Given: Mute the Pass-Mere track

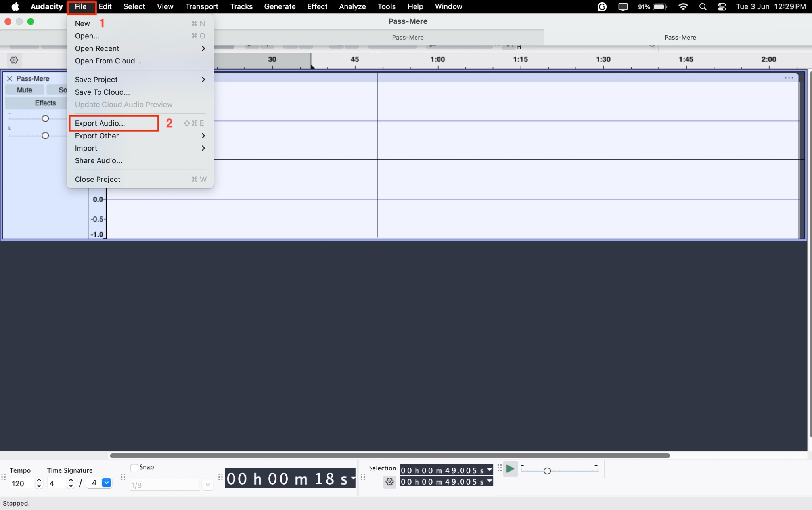Looking at the screenshot, I should point(24,90).
